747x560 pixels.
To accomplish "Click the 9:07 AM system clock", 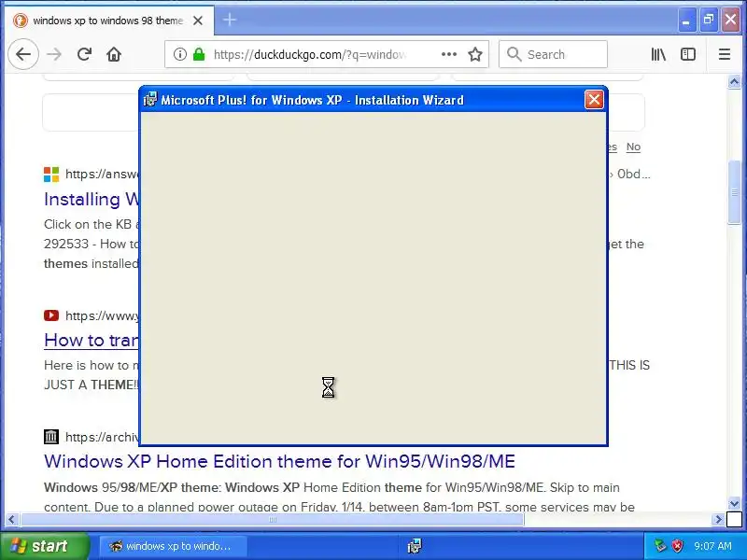I will 712,546.
